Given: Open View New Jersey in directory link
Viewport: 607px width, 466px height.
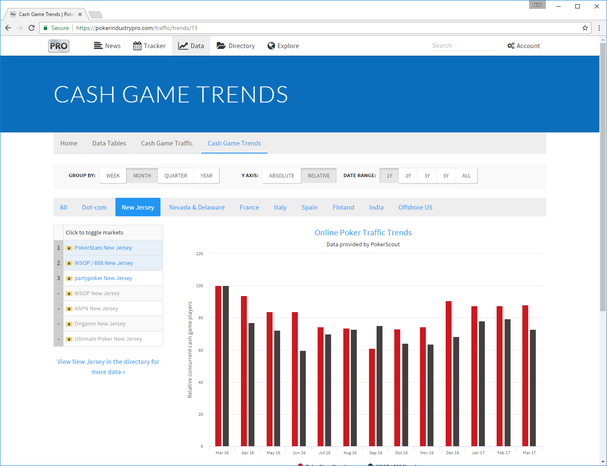Looking at the screenshot, I should [x=108, y=367].
